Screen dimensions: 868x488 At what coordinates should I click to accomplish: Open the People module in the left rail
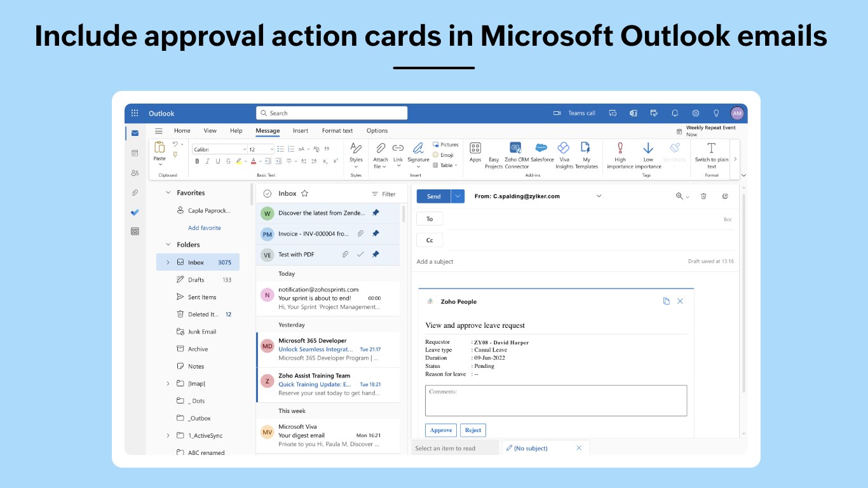tap(135, 173)
